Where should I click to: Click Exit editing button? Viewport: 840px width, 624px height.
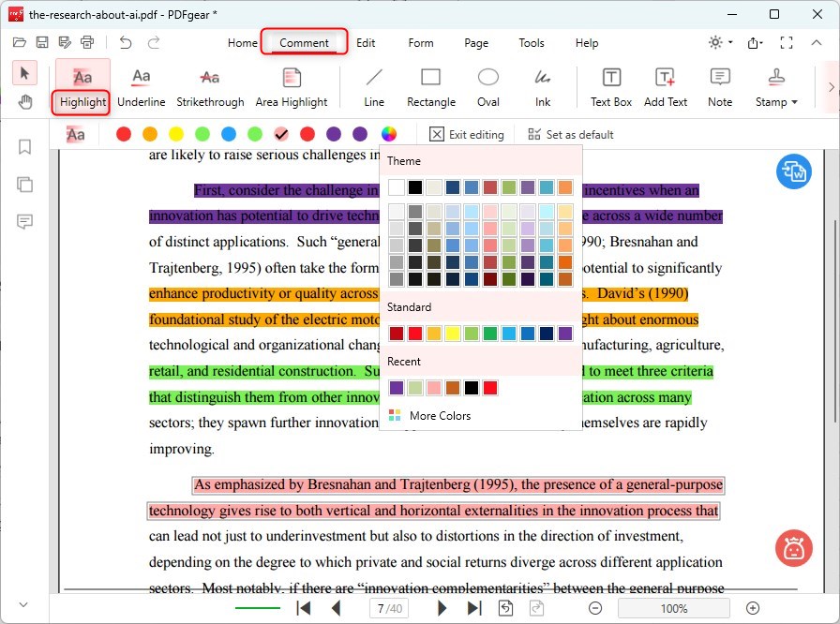(467, 135)
